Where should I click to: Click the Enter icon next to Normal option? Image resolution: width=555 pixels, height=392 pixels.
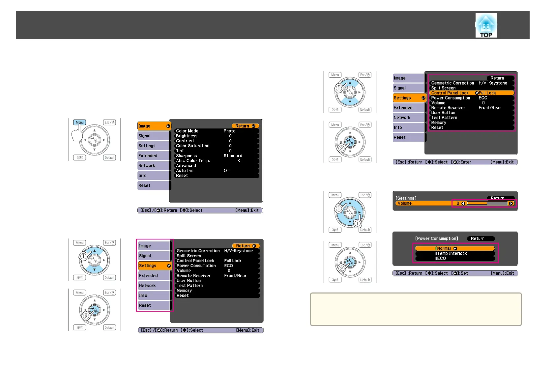[x=455, y=249]
